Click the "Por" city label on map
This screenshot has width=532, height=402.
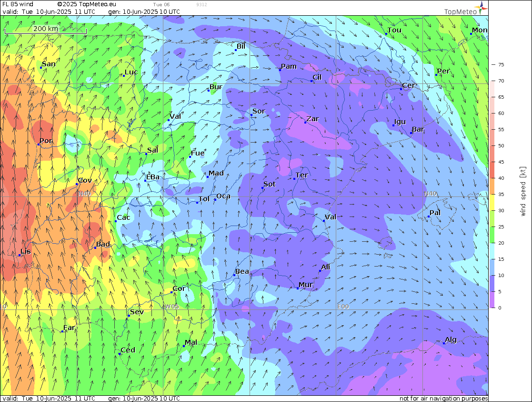tap(46, 141)
